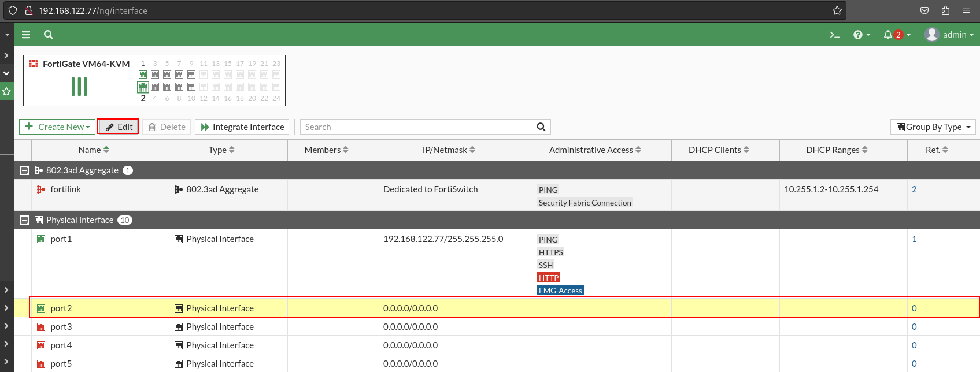The width and height of the screenshot is (980, 372).
Task: Select port 4 on the faceplate diagram
Action: [155, 87]
